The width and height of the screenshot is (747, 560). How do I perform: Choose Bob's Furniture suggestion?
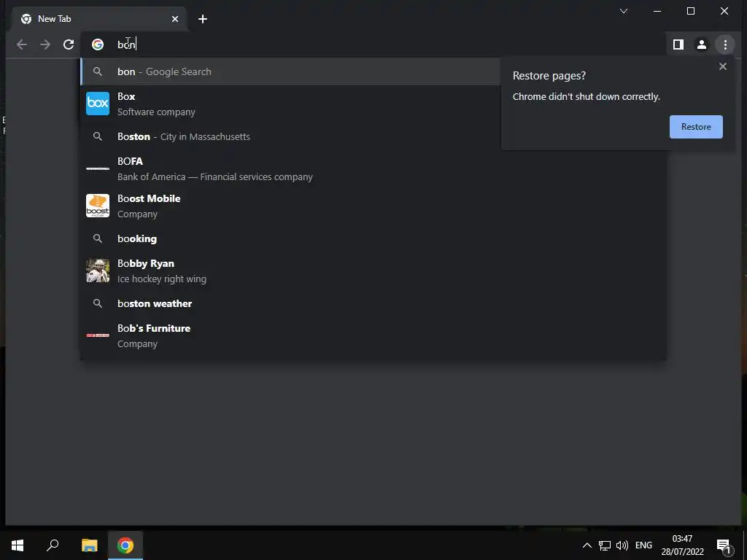[x=373, y=335]
